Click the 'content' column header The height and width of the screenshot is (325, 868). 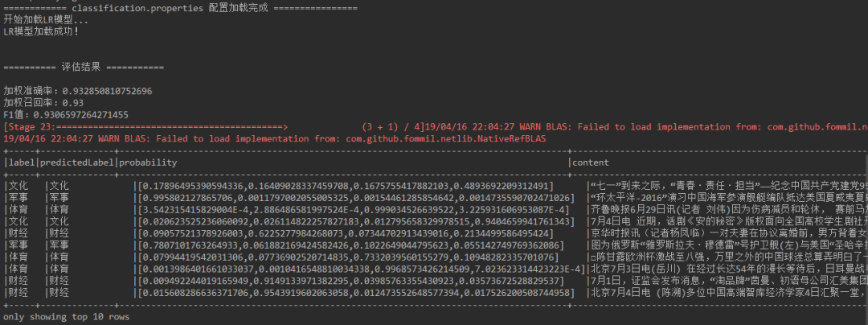click(x=591, y=162)
